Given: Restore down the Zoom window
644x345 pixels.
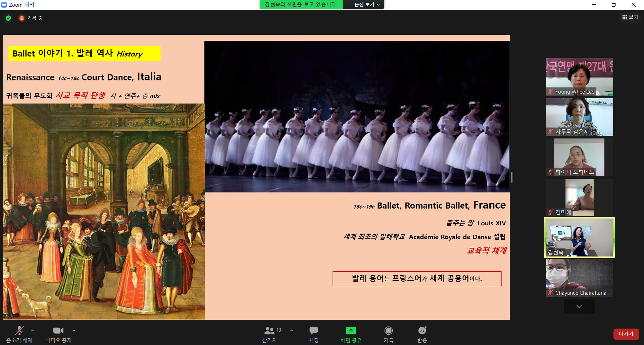Looking at the screenshot, I should tap(614, 5).
